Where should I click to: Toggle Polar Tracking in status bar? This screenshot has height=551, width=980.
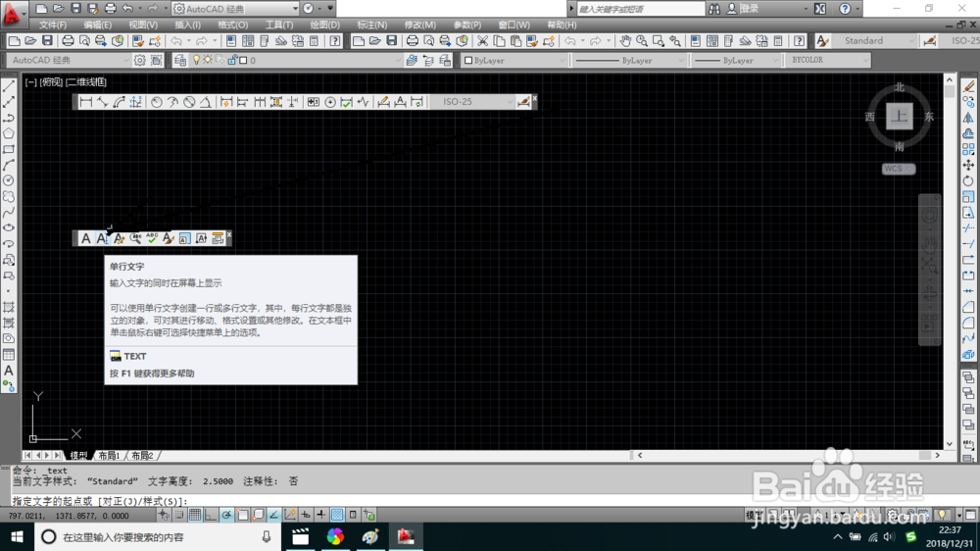click(226, 516)
